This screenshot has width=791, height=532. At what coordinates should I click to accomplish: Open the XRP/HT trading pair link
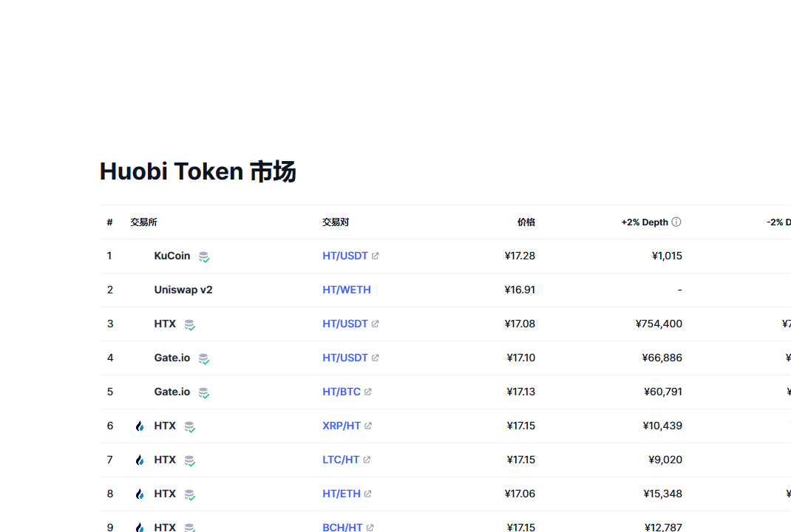tap(342, 426)
